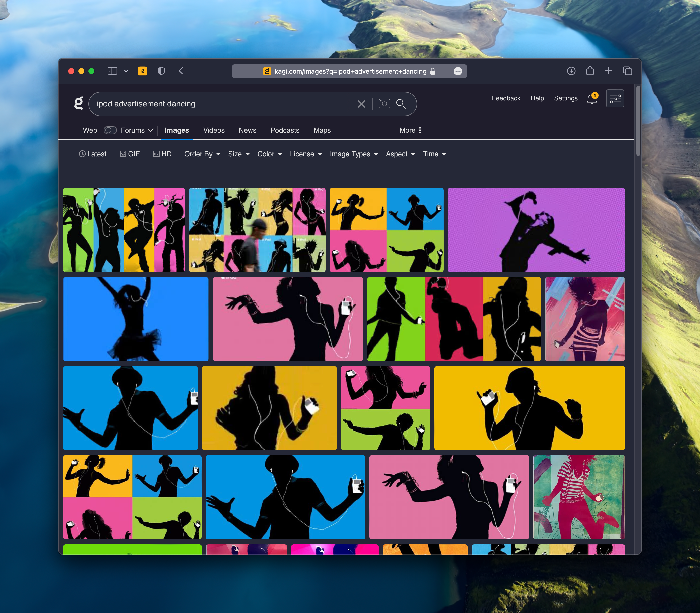Expand the Size dropdown
The width and height of the screenshot is (700, 613).
[x=239, y=154]
